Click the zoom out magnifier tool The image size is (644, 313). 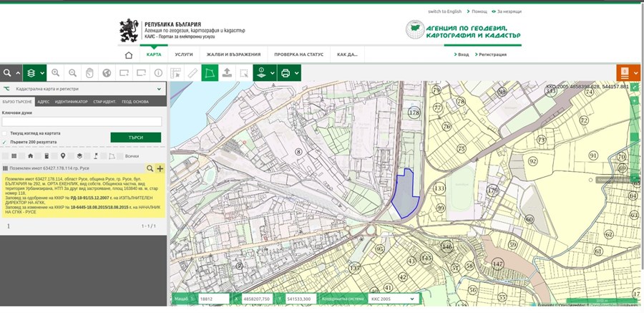73,73
